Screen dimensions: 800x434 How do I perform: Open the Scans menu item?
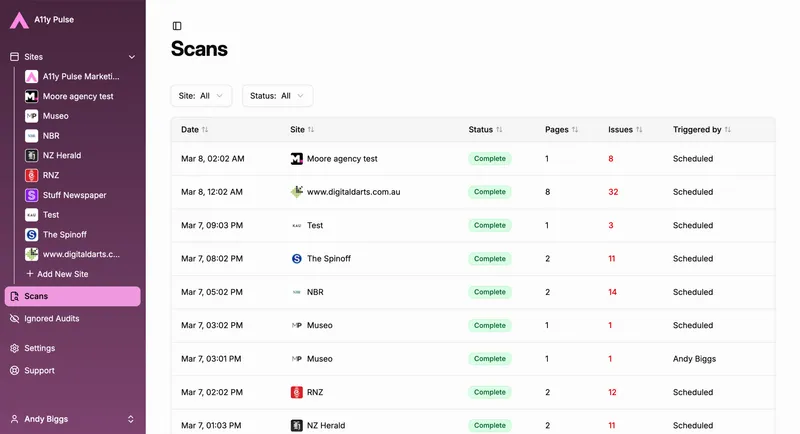pyautogui.click(x=72, y=296)
